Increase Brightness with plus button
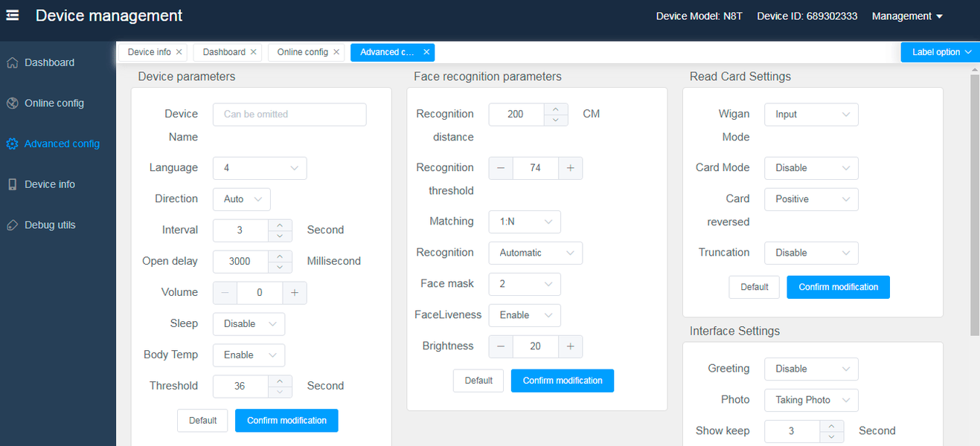This screenshot has height=446, width=980. [x=571, y=346]
